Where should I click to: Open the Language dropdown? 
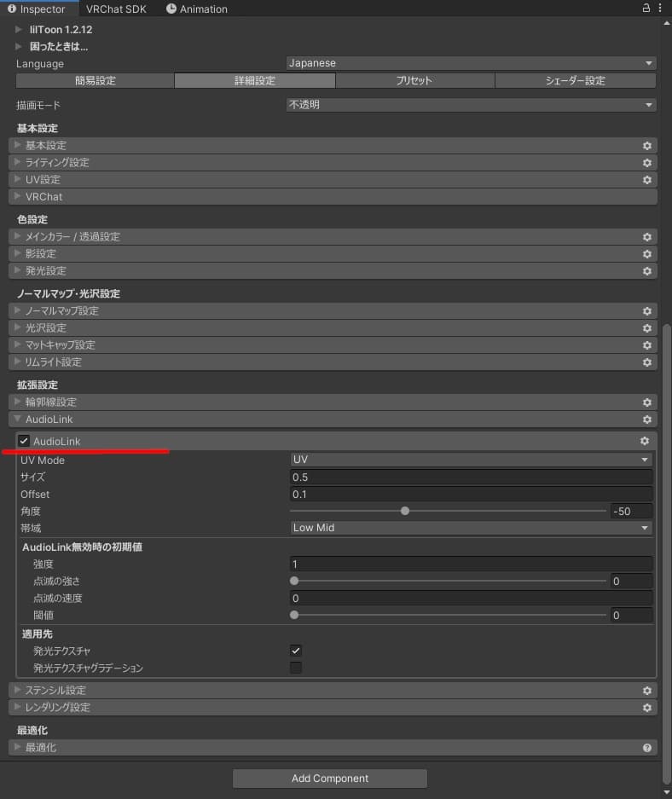[471, 63]
